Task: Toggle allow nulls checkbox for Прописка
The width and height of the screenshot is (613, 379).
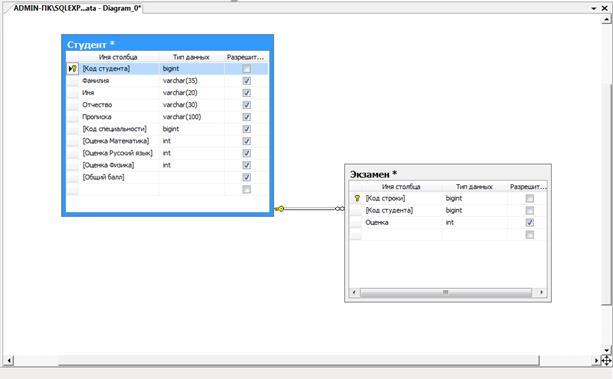Action: pyautogui.click(x=246, y=117)
